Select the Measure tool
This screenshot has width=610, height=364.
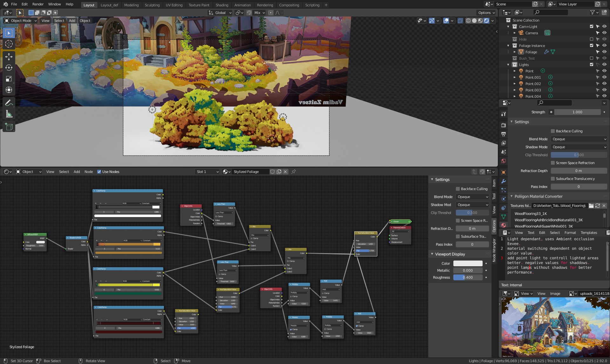tap(9, 114)
